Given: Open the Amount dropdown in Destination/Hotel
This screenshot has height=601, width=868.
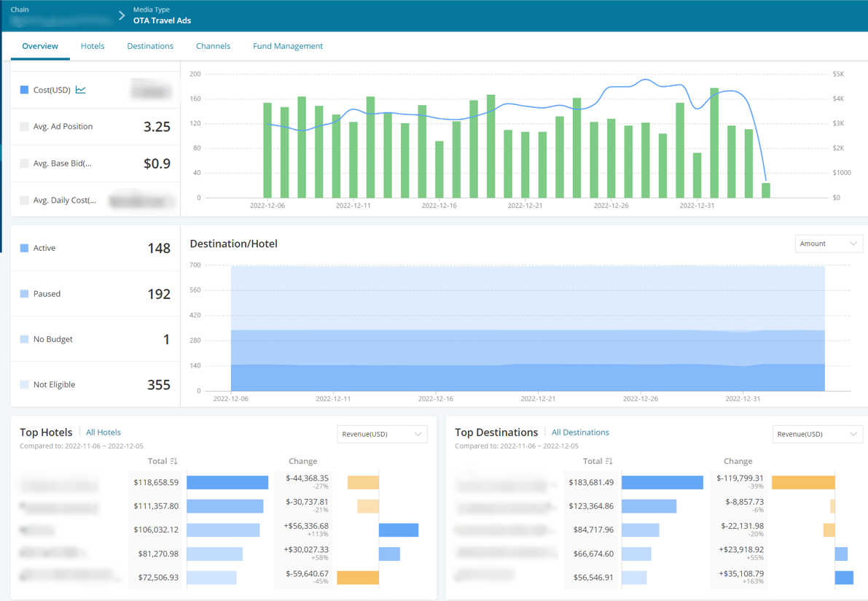Looking at the screenshot, I should click(828, 244).
